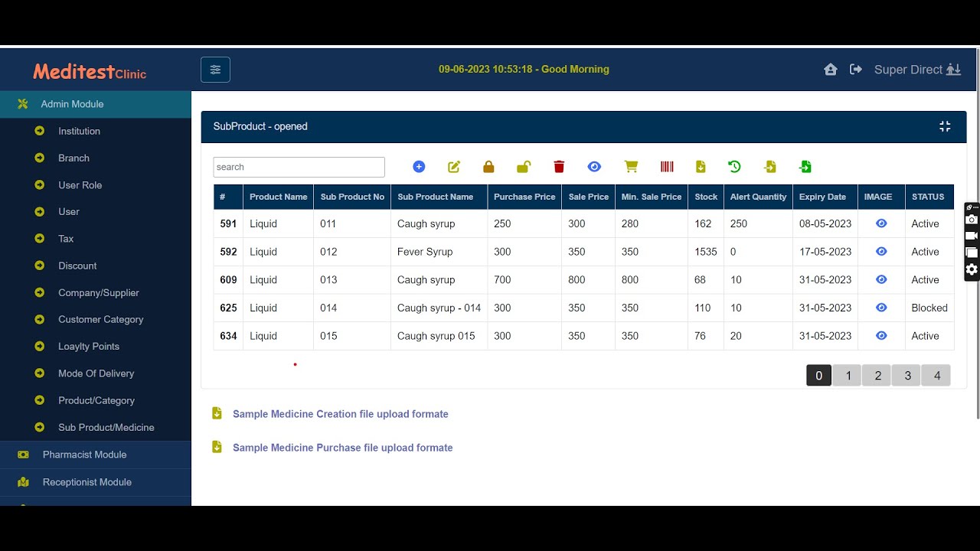Expand the Admin Module menu
The height and width of the screenshot is (551, 980).
pyautogui.click(x=96, y=104)
